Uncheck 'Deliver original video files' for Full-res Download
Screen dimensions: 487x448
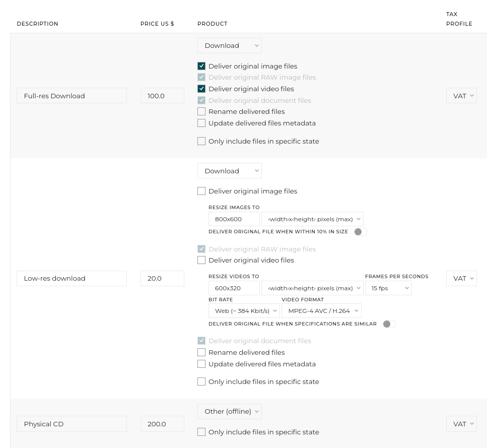pyautogui.click(x=201, y=89)
